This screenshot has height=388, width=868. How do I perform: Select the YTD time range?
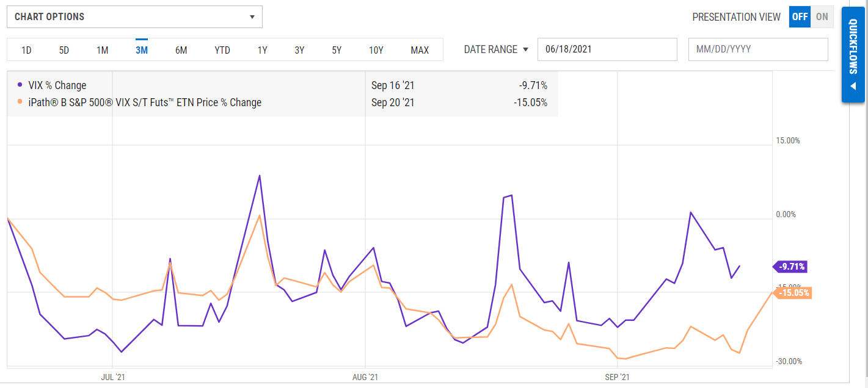pos(222,50)
